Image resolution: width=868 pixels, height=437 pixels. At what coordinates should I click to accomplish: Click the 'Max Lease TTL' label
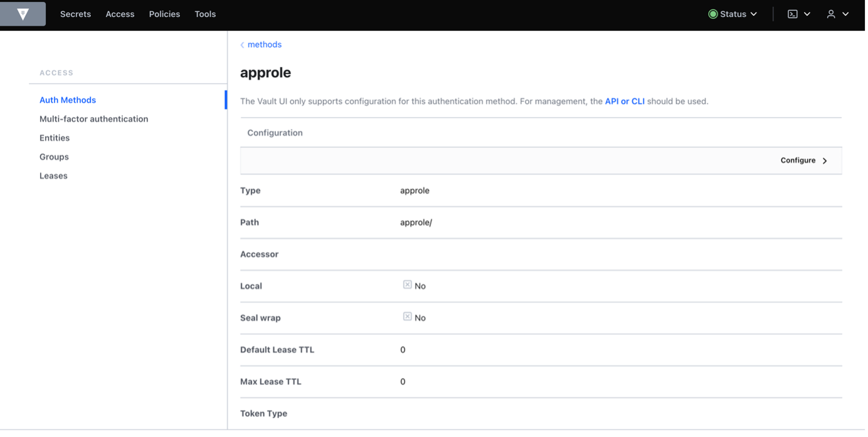[271, 382]
